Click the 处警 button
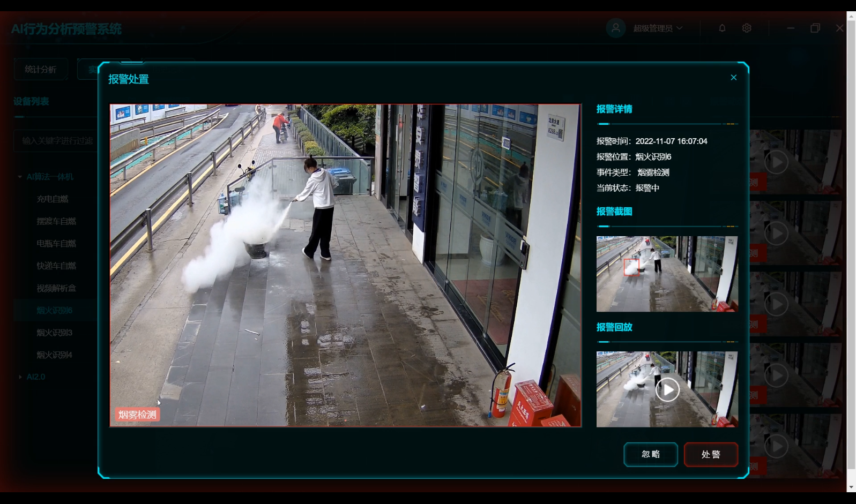Viewport: 856px width, 504px height. pos(711,454)
